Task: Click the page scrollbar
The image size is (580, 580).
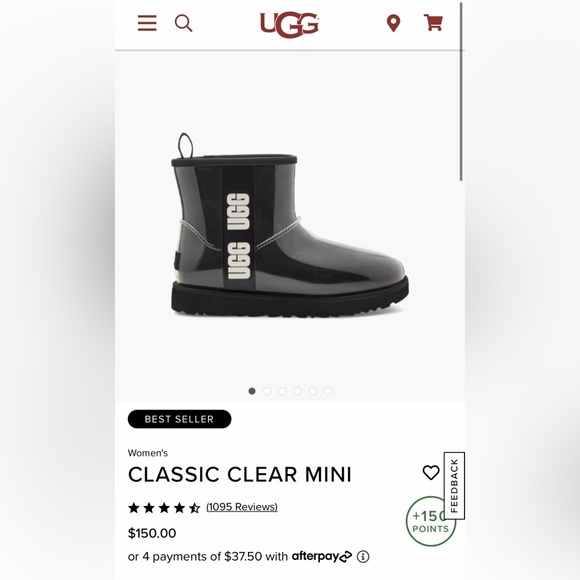Action: click(x=461, y=92)
